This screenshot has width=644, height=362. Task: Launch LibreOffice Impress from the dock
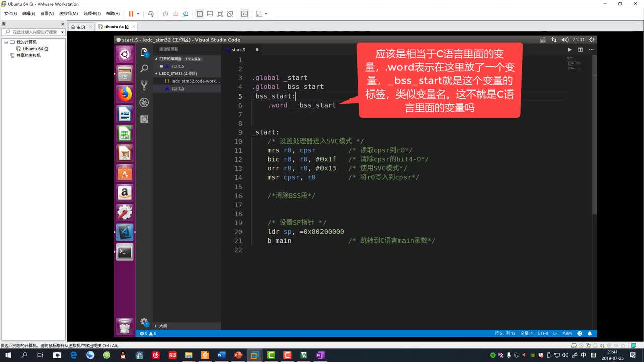pyautogui.click(x=125, y=153)
